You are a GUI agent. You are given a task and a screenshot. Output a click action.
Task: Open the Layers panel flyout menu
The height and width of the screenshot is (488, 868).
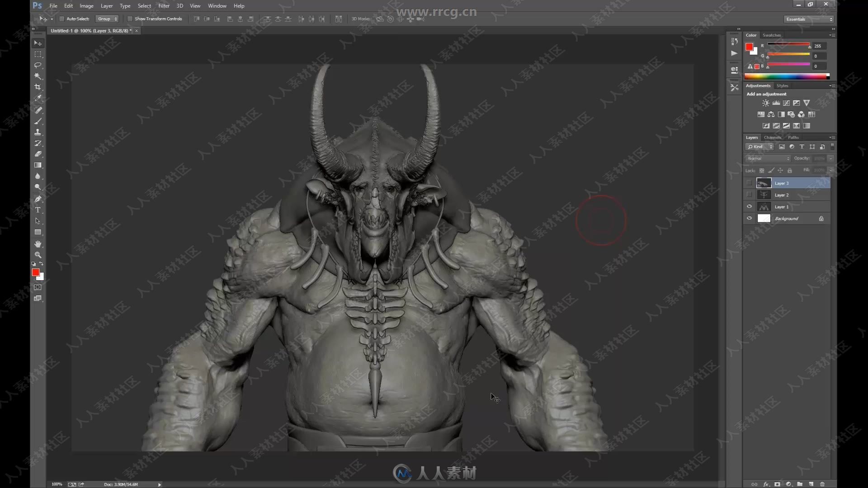click(832, 137)
